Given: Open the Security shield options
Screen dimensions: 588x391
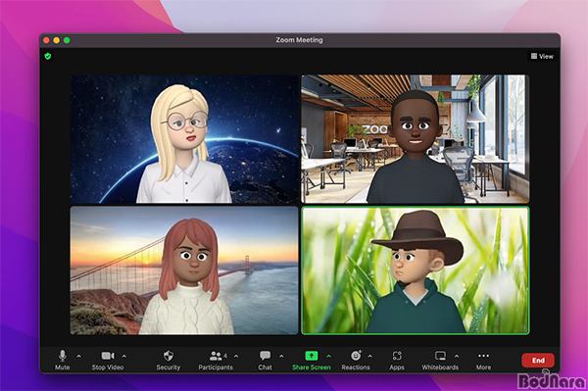Looking at the screenshot, I should point(168,360).
